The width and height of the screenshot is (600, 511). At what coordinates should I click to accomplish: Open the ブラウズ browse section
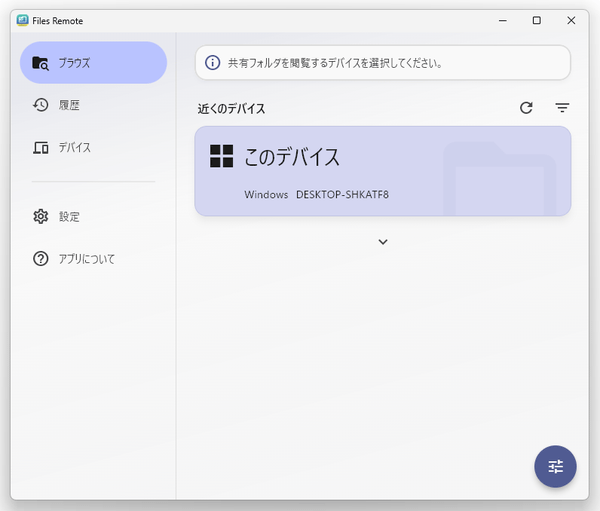point(93,63)
